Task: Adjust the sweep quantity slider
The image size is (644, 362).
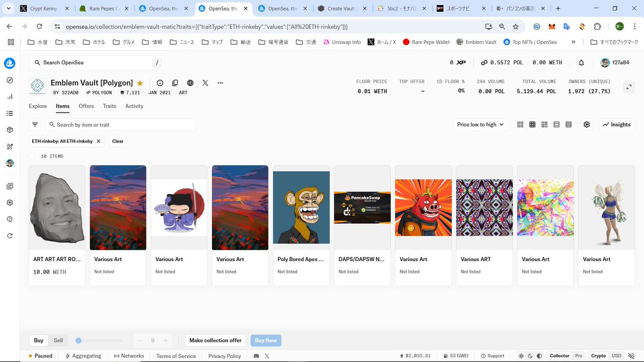Action: [78, 341]
